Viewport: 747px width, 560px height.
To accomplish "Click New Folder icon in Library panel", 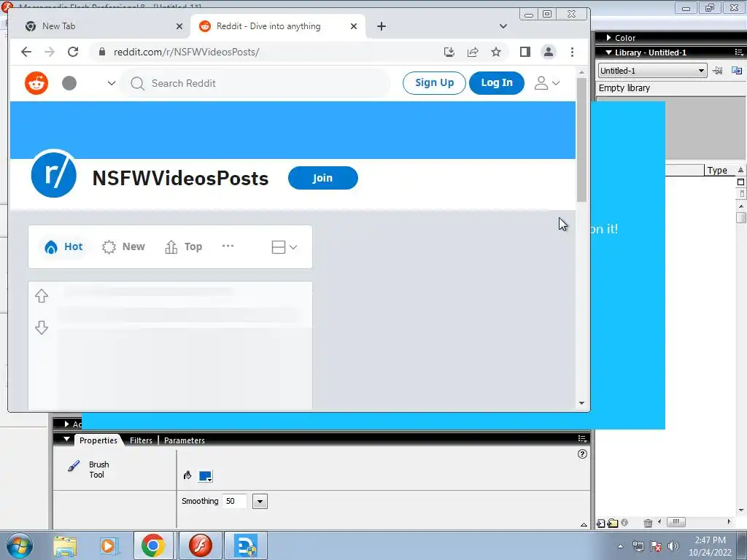I will coord(613,524).
